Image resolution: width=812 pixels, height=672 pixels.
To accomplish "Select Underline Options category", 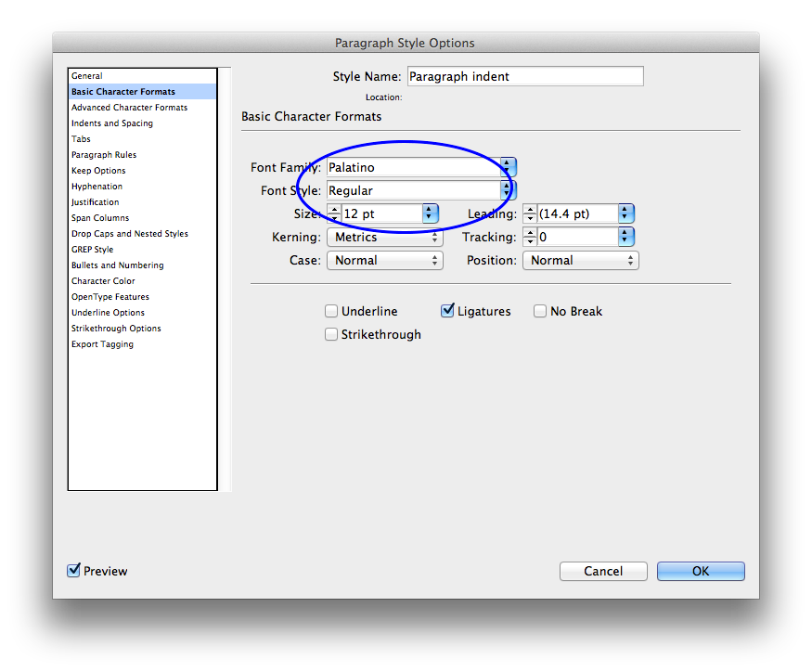I will tap(142, 313).
